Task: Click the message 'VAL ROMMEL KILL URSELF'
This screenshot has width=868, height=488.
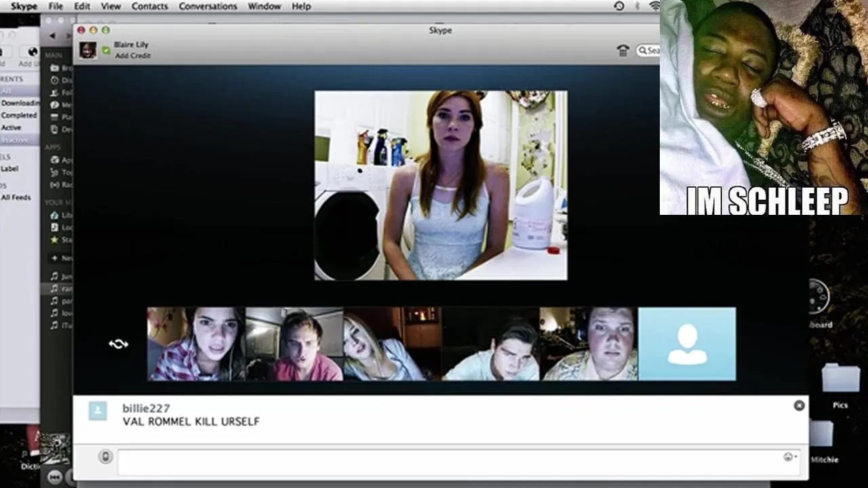Action: tap(191, 422)
